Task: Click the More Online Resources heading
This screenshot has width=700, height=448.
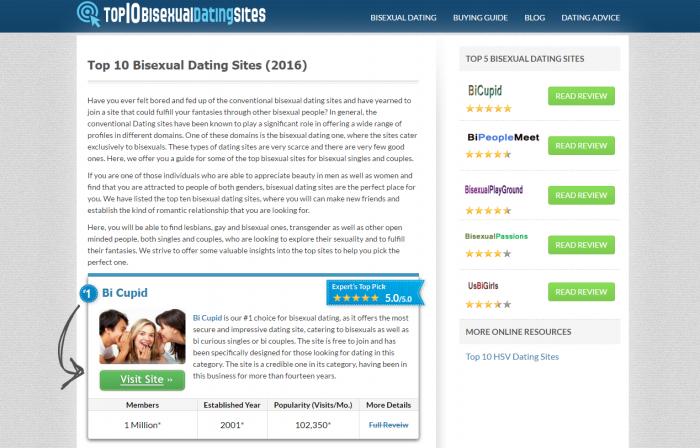Action: [518, 332]
